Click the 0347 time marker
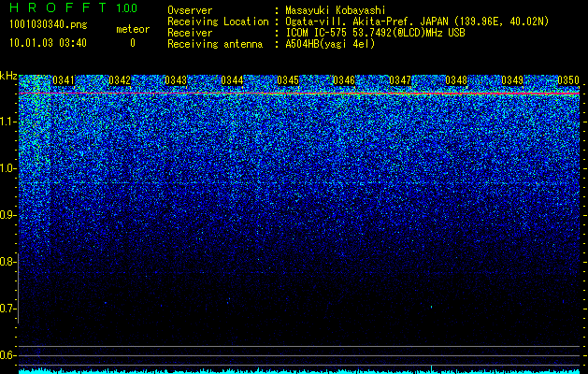The height and width of the screenshot is (374, 588). click(400, 80)
